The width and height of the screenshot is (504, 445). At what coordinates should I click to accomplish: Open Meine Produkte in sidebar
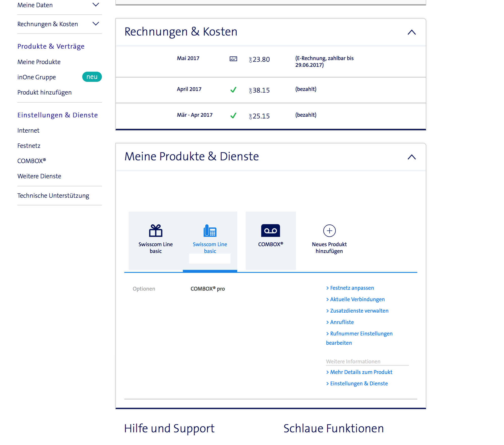39,62
